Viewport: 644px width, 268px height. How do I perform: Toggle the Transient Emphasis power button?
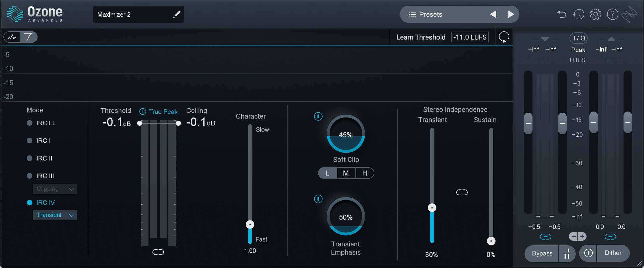click(x=318, y=199)
